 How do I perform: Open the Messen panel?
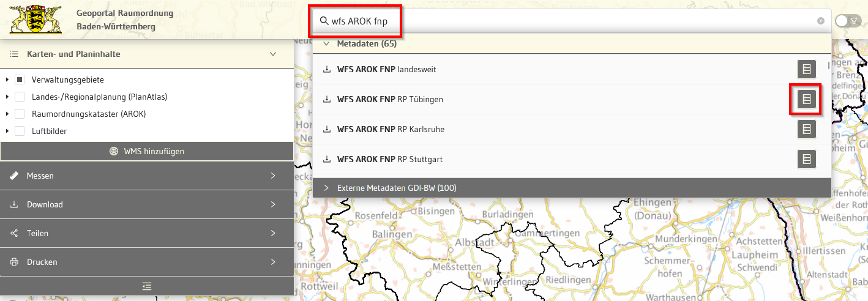(x=146, y=176)
